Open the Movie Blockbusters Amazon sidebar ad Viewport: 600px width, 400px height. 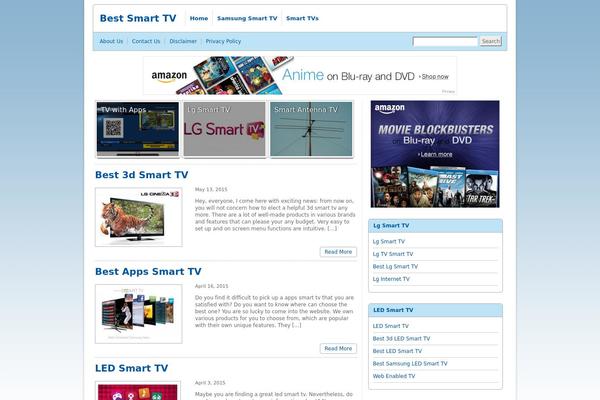[x=435, y=154]
